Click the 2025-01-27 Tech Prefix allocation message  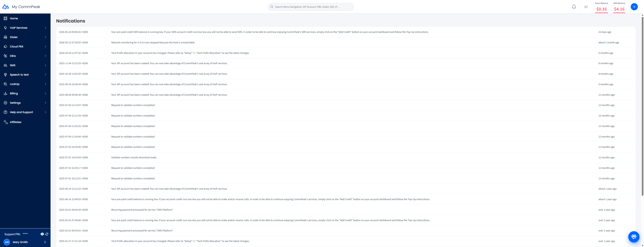coord(180,241)
